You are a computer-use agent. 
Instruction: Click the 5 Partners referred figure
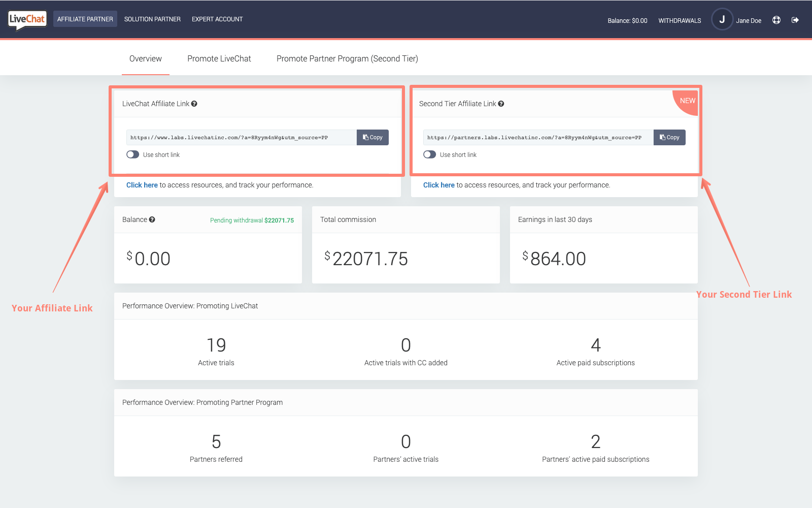(x=216, y=441)
